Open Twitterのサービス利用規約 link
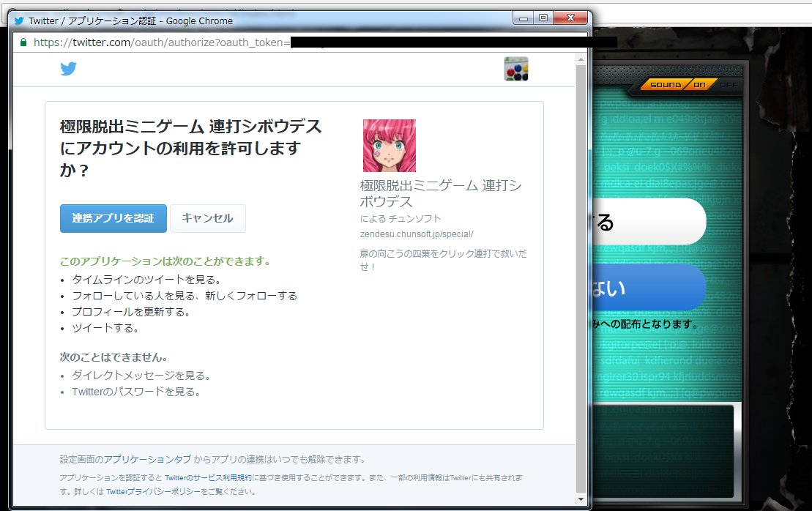 click(208, 478)
